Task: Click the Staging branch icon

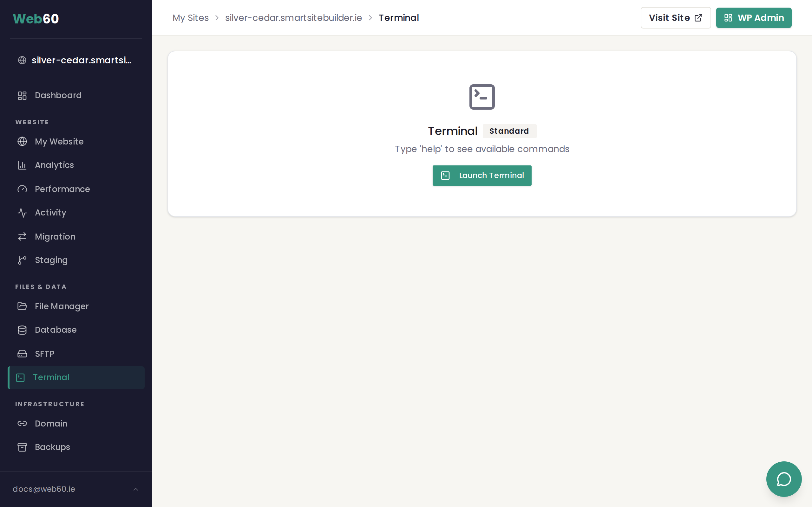Action: [22, 260]
